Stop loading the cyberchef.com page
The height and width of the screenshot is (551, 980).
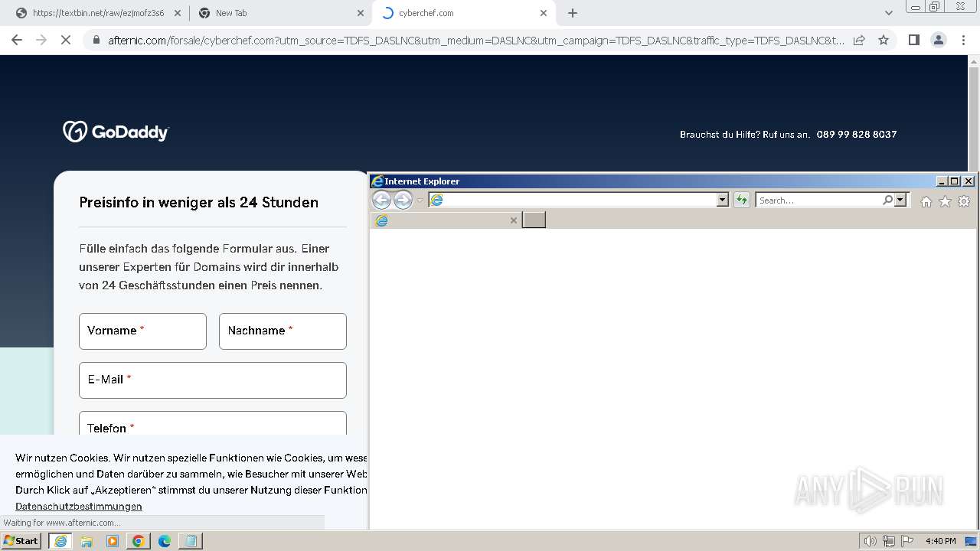66,40
